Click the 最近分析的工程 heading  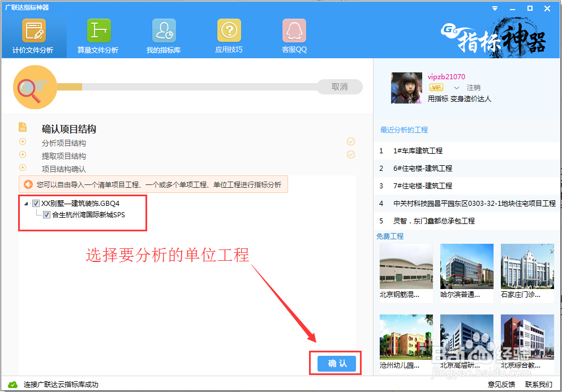point(404,130)
